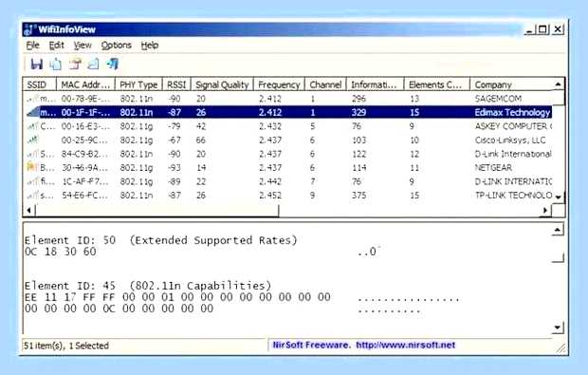This screenshot has width=588, height=375.
Task: Click frequency 2.432 cell
Action: click(270, 126)
